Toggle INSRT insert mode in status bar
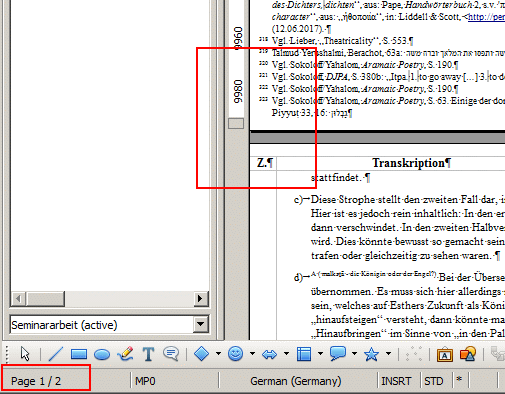 pyautogui.click(x=396, y=381)
